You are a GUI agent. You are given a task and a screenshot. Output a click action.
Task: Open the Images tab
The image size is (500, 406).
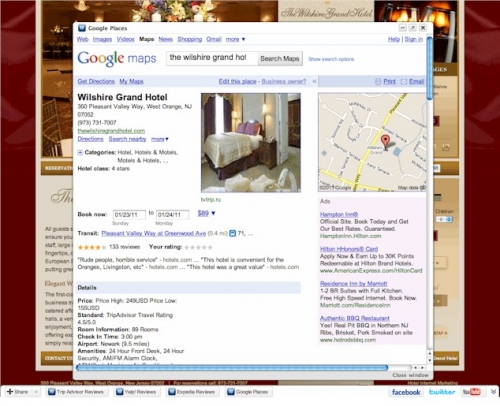coord(102,39)
